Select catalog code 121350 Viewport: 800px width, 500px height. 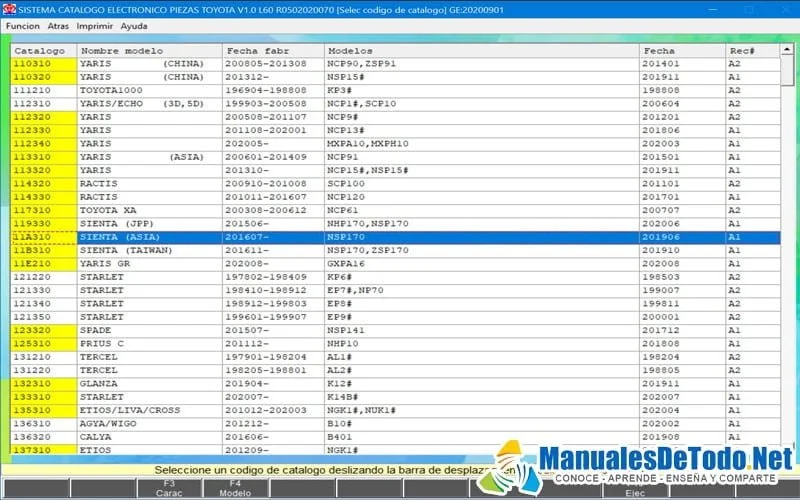click(x=44, y=317)
